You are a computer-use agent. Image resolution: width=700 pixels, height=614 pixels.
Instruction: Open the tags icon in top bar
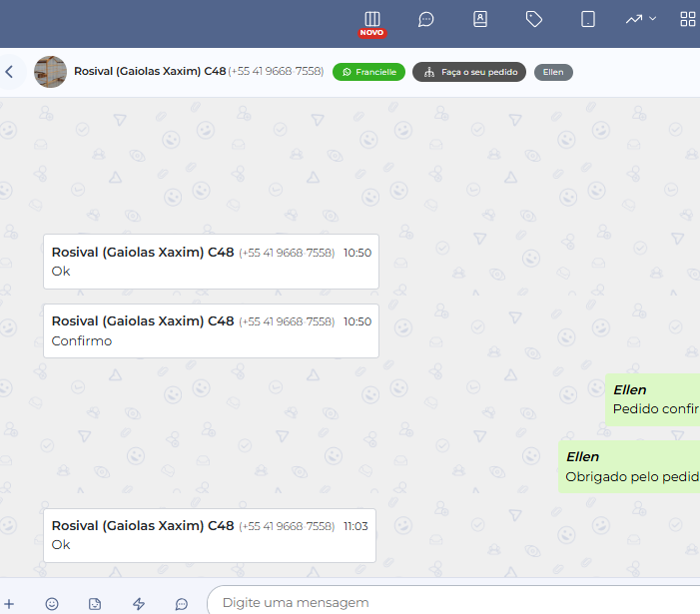[x=534, y=19]
